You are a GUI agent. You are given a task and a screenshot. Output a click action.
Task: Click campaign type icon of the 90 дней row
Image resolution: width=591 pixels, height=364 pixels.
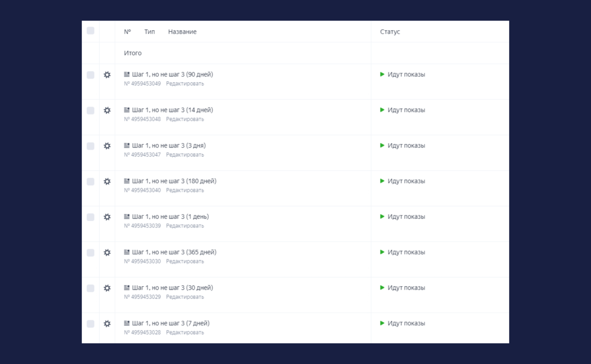127,74
